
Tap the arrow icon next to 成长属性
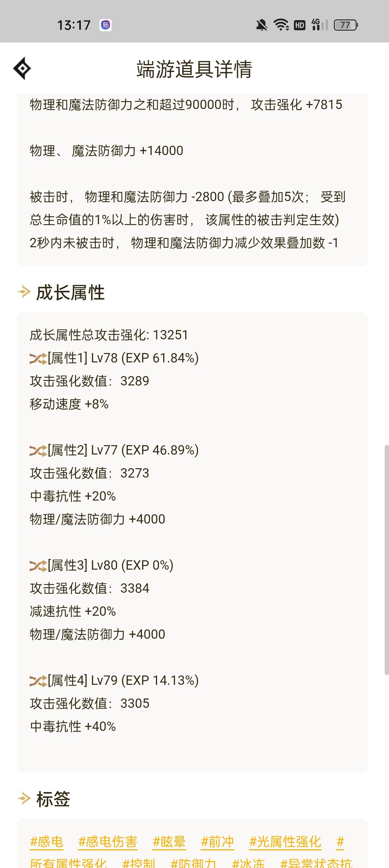pyautogui.click(x=24, y=292)
